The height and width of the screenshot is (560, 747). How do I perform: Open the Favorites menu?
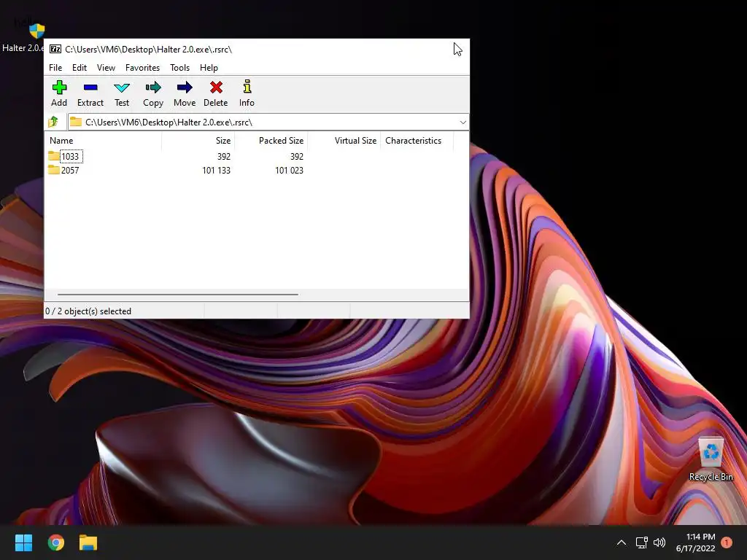pyautogui.click(x=142, y=68)
